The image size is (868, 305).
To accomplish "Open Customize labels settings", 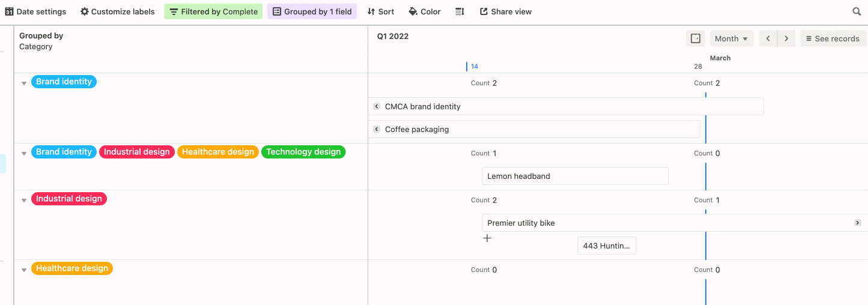I will (x=118, y=11).
